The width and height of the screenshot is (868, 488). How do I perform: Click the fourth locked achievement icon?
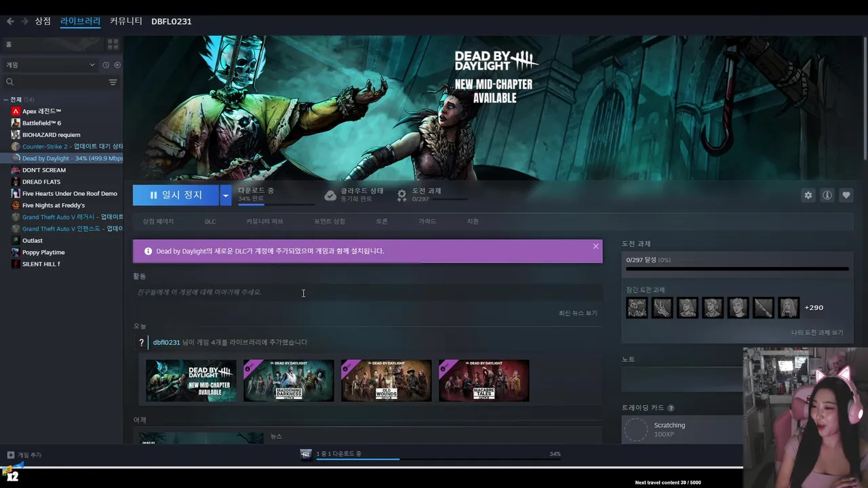(x=713, y=308)
